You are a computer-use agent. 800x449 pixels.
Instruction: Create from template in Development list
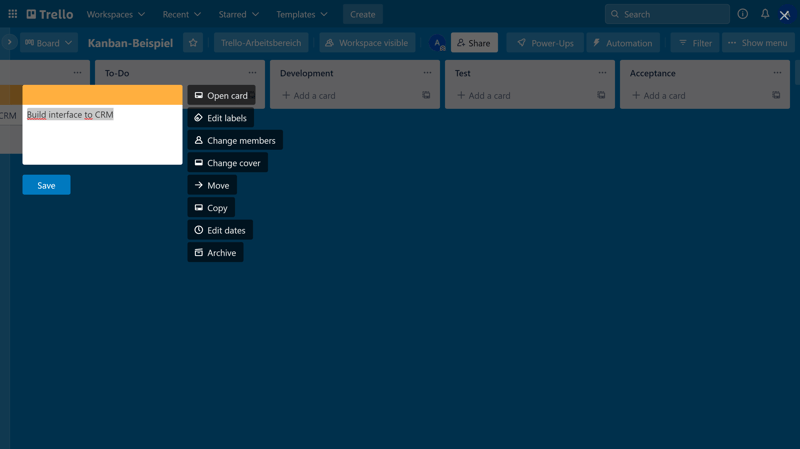click(426, 95)
